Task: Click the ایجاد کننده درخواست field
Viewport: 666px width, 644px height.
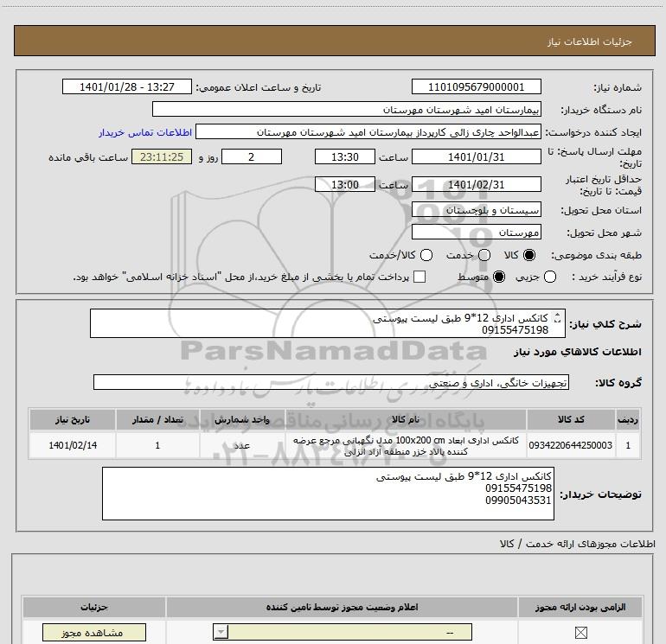Action: tap(368, 132)
